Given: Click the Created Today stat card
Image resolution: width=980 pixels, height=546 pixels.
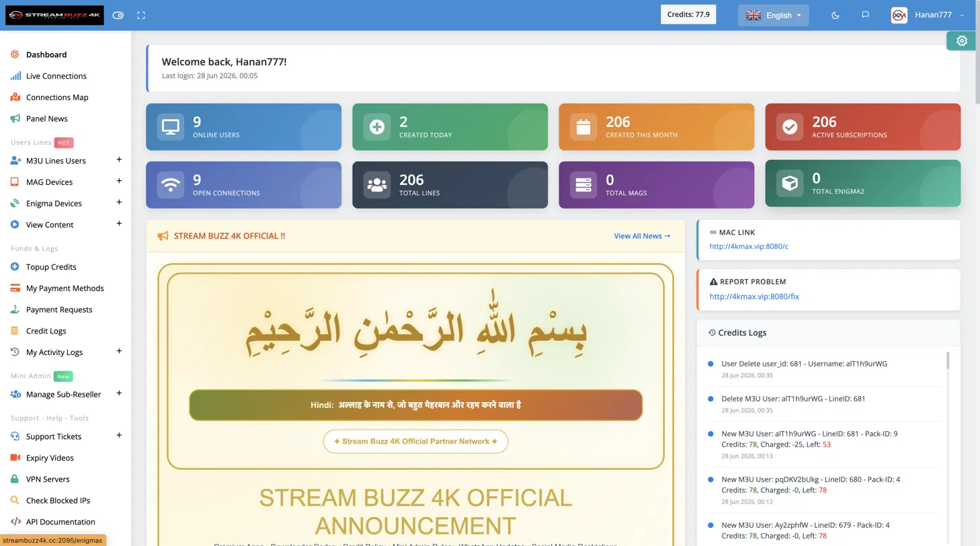Looking at the screenshot, I should coord(450,126).
